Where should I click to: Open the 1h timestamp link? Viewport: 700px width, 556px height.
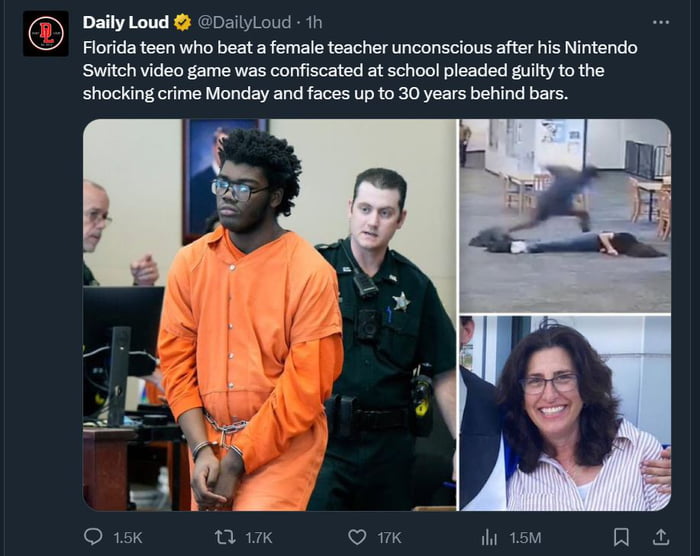pos(314,22)
